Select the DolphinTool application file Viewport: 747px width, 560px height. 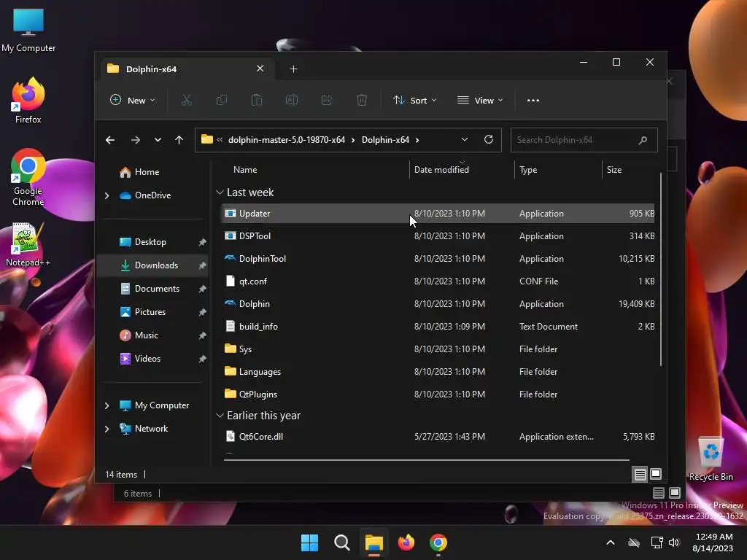point(438,259)
